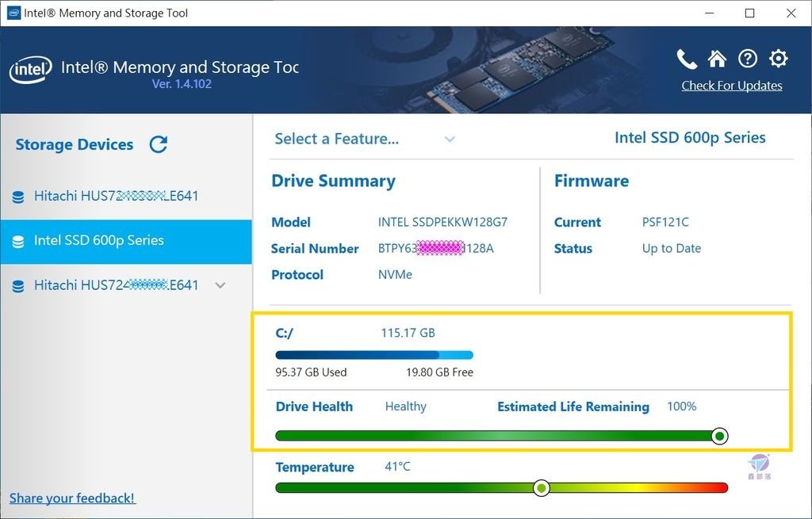This screenshot has width=812, height=519.
Task: Click the NVMe protocol value
Action: [x=395, y=274]
